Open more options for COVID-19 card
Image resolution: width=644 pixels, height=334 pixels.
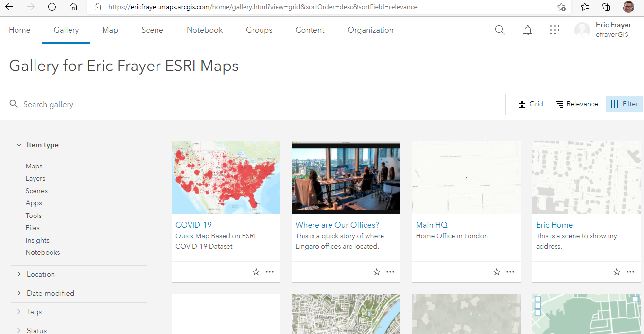[270, 272]
